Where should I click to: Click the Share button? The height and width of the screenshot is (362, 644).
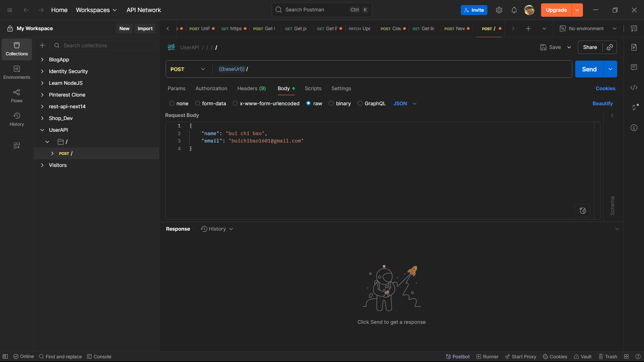(590, 47)
